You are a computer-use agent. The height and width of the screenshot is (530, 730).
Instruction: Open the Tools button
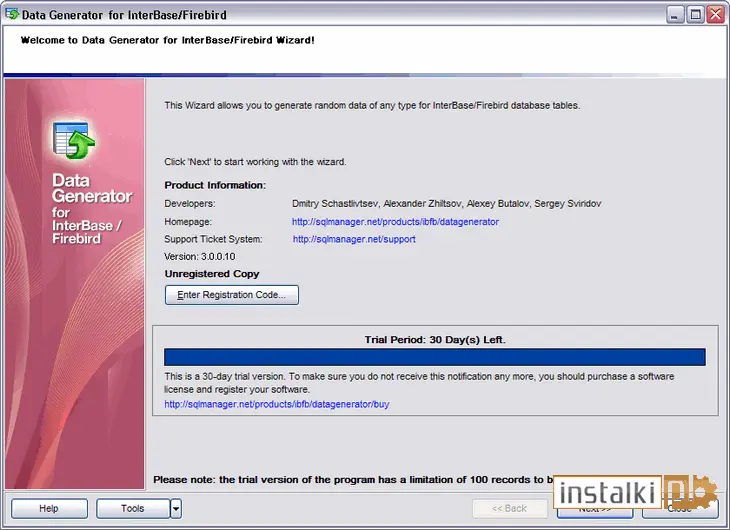[x=133, y=508]
